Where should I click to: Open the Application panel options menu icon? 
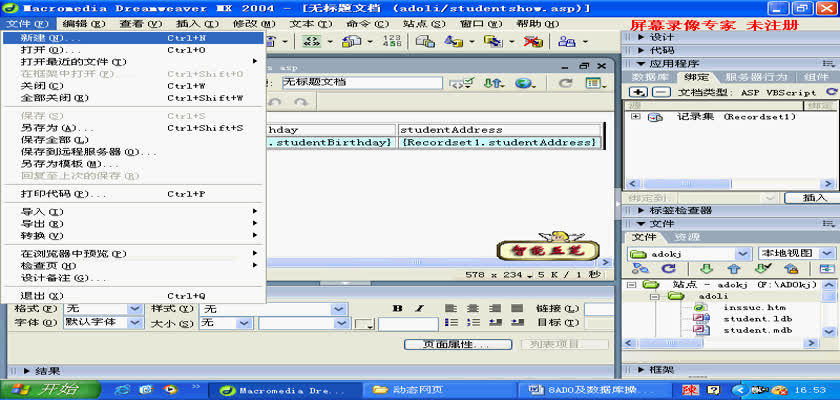829,63
